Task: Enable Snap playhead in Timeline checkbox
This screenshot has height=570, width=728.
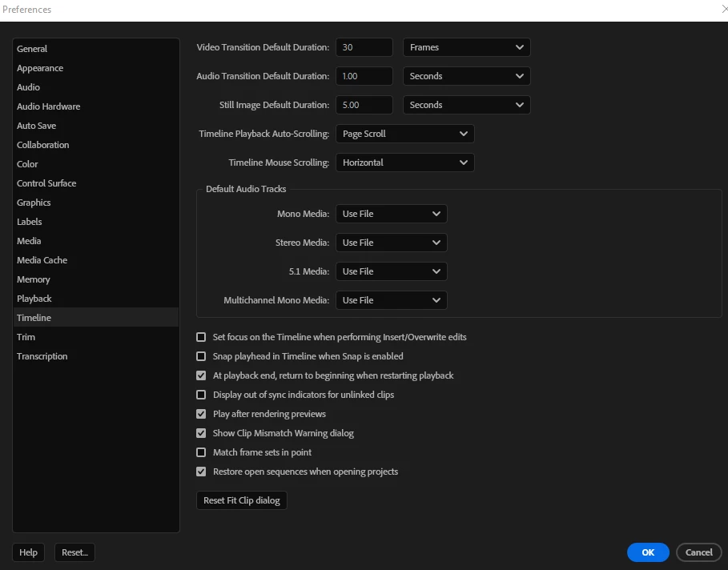Action: (x=201, y=356)
